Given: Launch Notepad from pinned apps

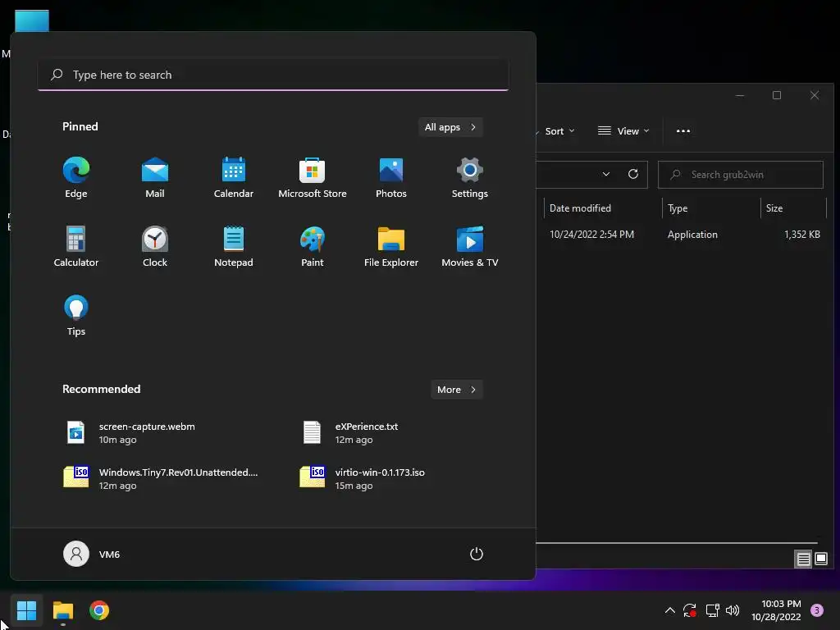Looking at the screenshot, I should tap(234, 247).
